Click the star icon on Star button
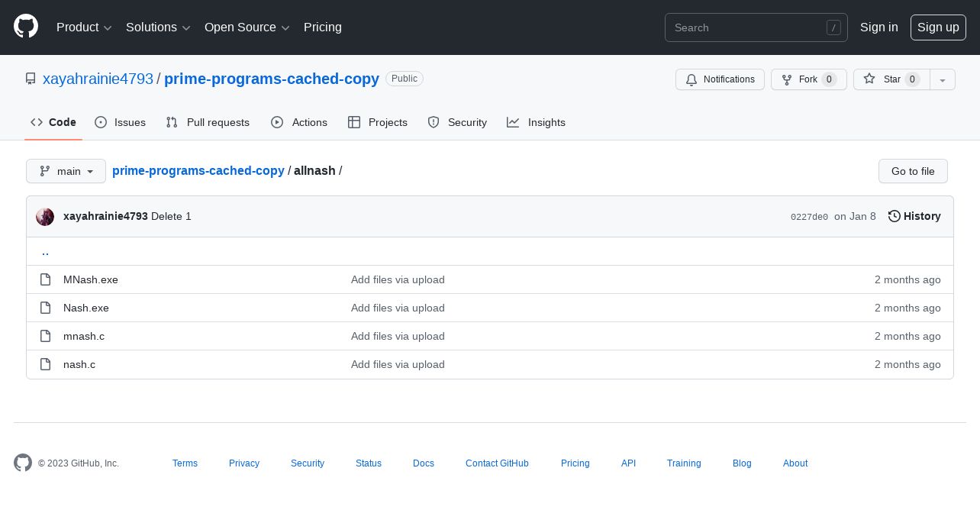Image resolution: width=980 pixels, height=510 pixels. coord(869,79)
